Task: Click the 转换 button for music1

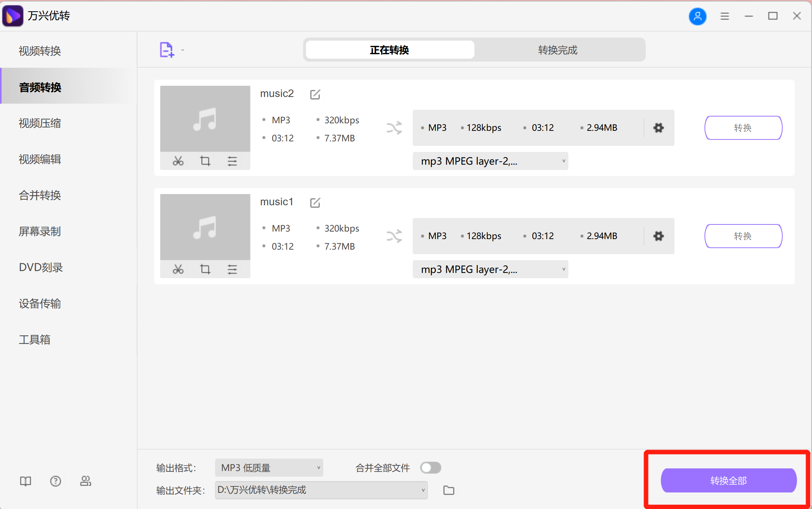Action: (743, 236)
